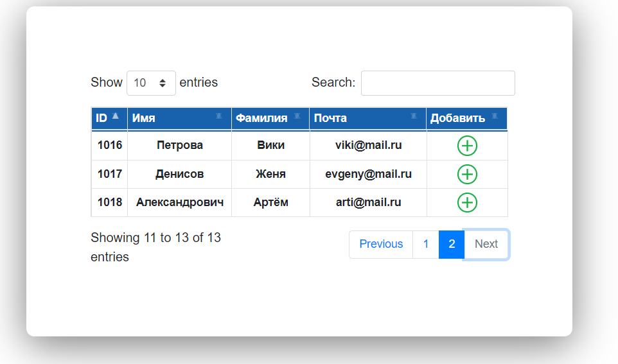Select page 2 in the pagination
The width and height of the screenshot is (618, 364).
point(452,244)
